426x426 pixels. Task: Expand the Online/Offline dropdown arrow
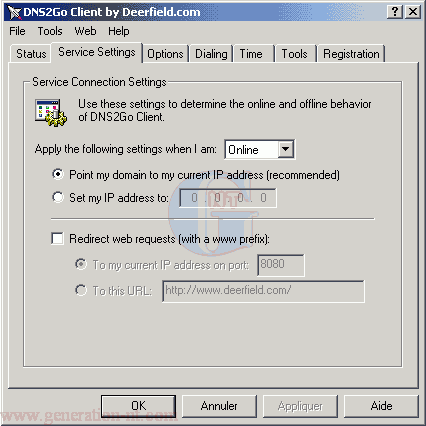point(286,149)
